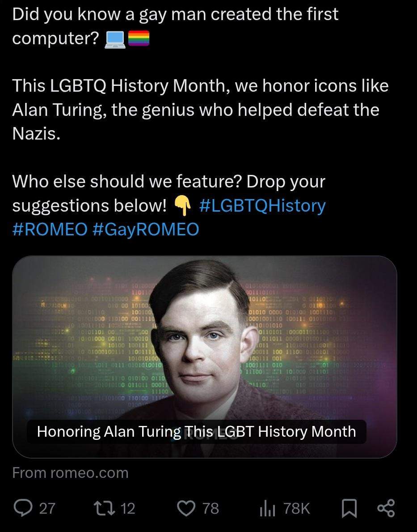Like the post with the heart icon

[x=186, y=508]
